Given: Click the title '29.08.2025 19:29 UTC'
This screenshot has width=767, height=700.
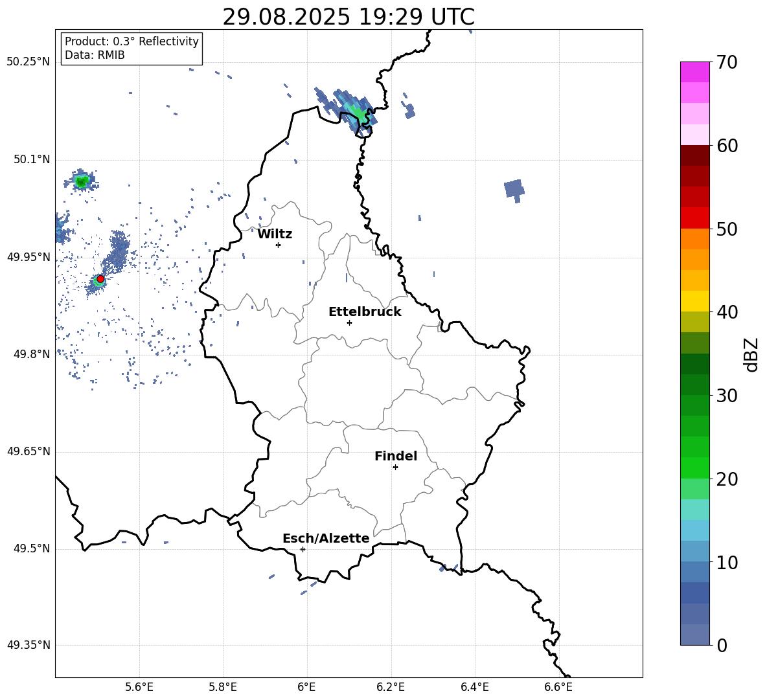Looking at the screenshot, I should tap(349, 17).
